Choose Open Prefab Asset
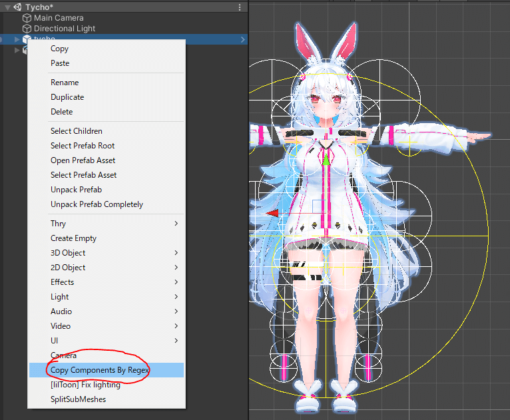Screen dimensions: 510x420 [x=107, y=160]
